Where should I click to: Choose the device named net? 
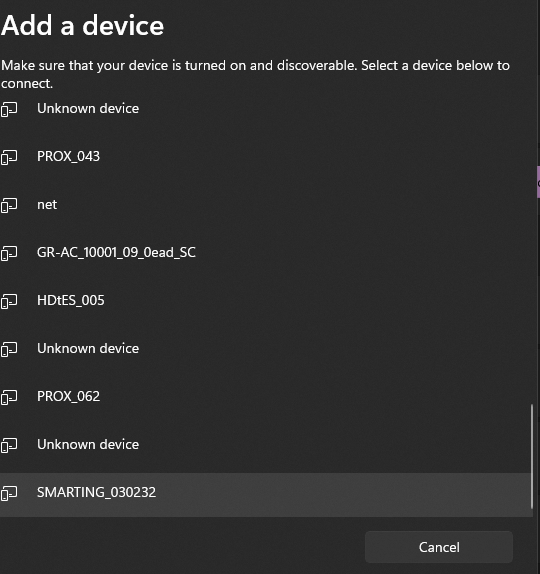(x=266, y=204)
